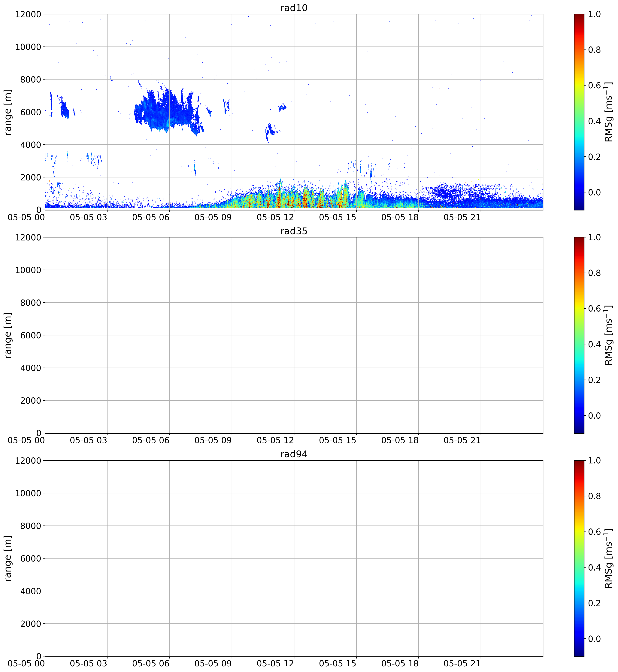Click the 12000 y-tick on rad10 panel

pos(28,14)
